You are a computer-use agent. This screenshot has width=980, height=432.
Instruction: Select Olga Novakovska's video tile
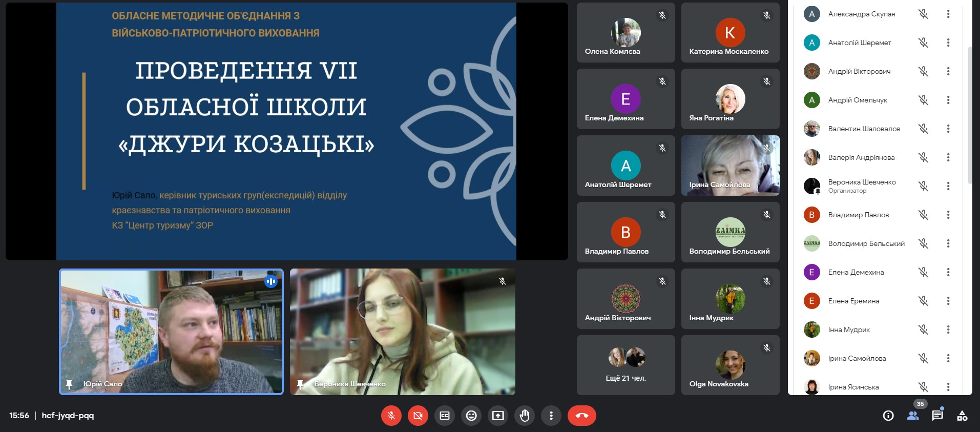(x=730, y=365)
